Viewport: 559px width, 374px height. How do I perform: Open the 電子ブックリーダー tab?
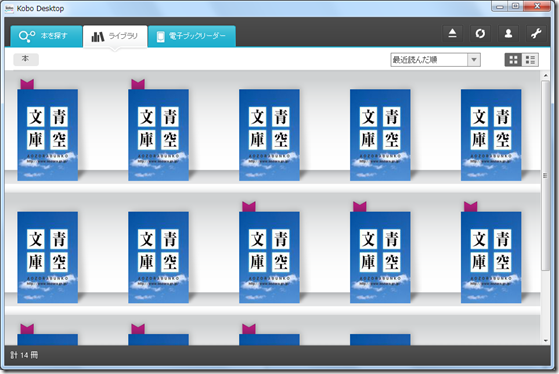[192, 36]
